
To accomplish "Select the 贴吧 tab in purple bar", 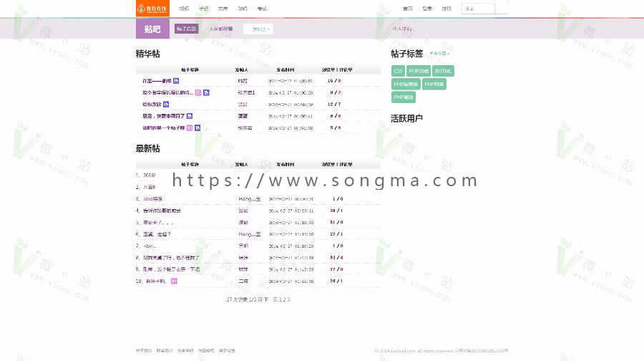I will pyautogui.click(x=152, y=29).
